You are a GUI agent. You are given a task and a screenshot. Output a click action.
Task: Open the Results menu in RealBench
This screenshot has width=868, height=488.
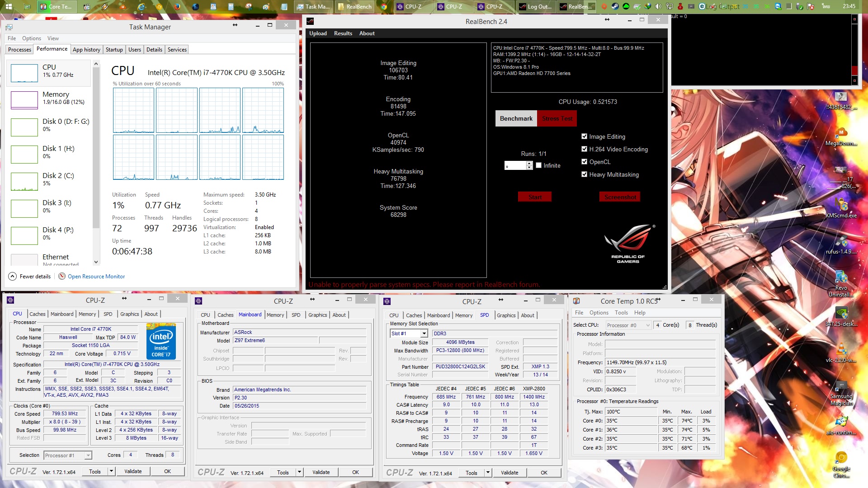(343, 33)
